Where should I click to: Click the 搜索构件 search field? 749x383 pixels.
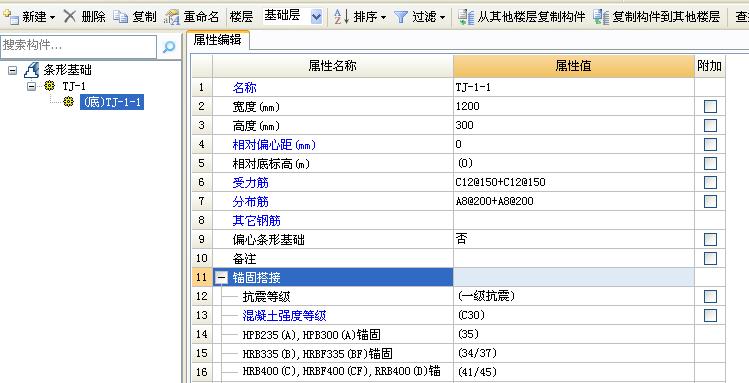point(78,46)
